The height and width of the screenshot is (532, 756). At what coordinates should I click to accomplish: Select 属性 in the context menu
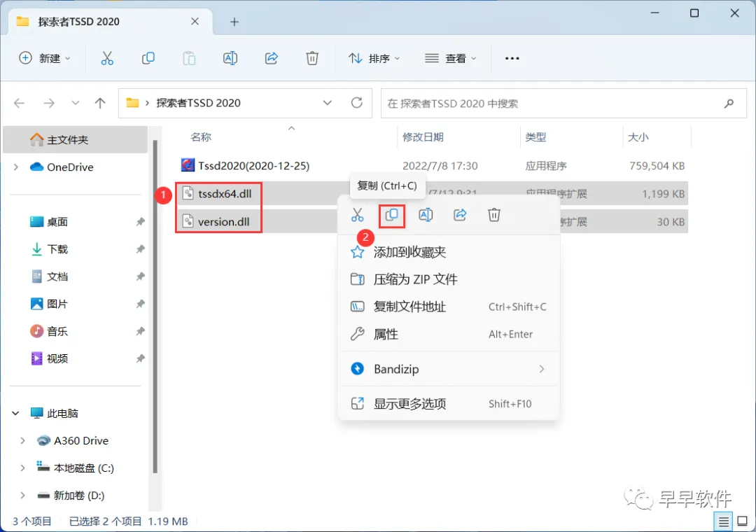[449, 334]
